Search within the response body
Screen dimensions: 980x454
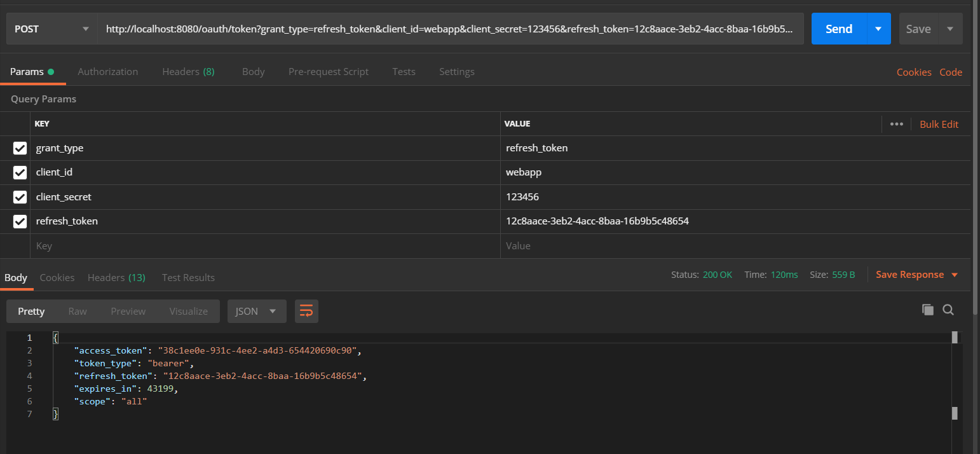click(x=948, y=310)
